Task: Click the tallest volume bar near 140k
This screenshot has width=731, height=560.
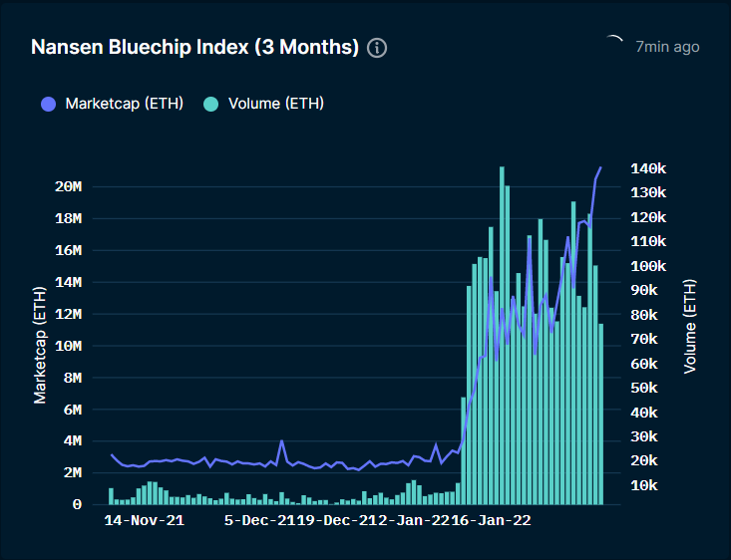Action: (x=502, y=336)
